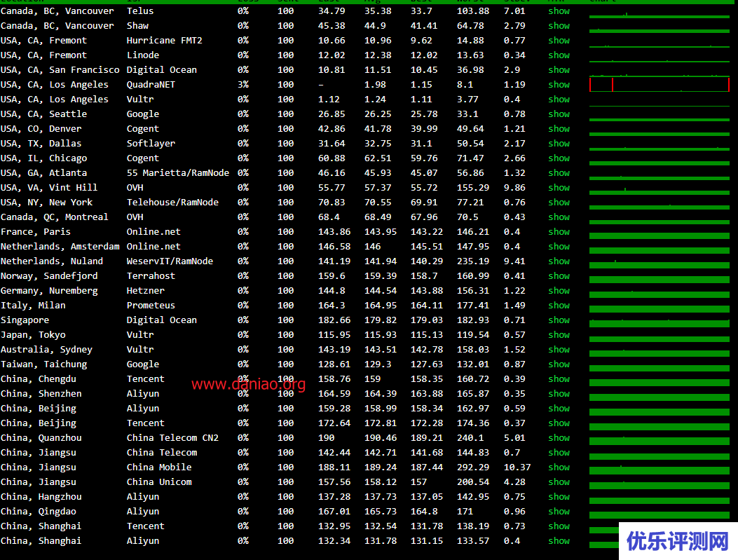Screen dimensions: 738x560
Task: Click show for San Francisco Digital Ocean
Action: pyautogui.click(x=559, y=70)
